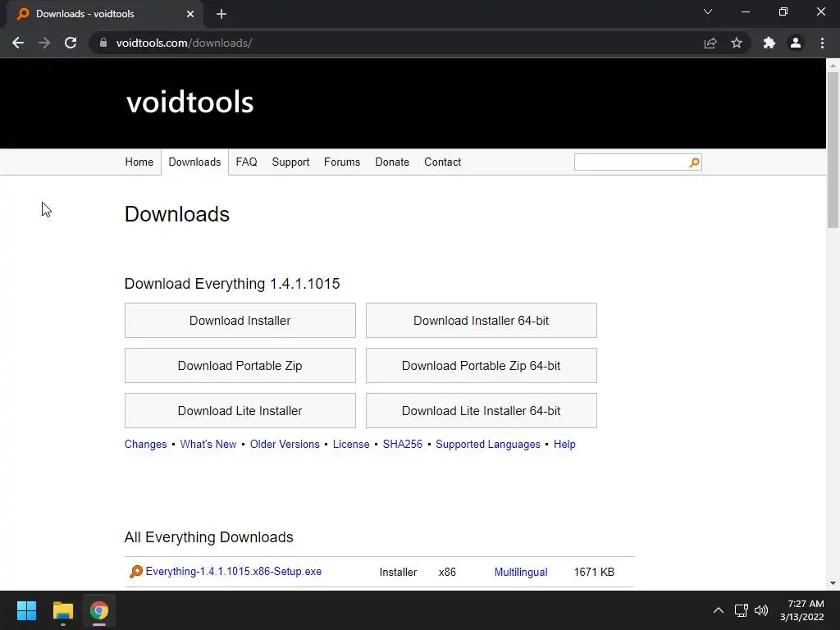Click the Installer type cell
The height and width of the screenshot is (630, 840).
[398, 572]
